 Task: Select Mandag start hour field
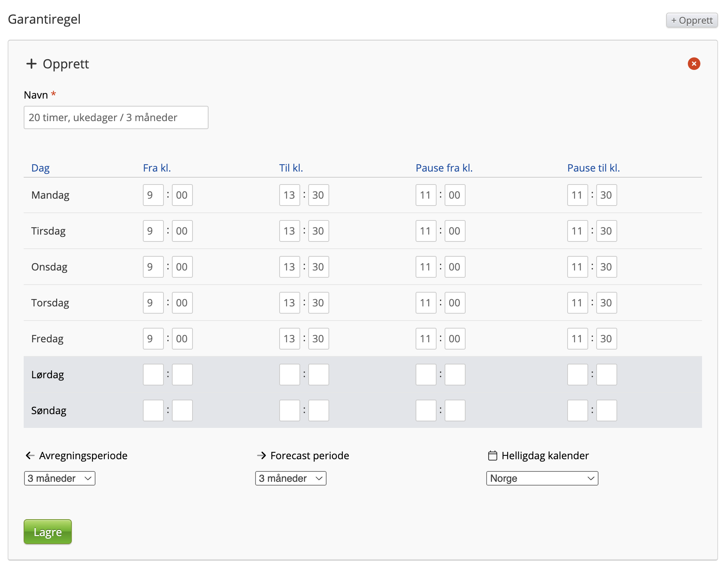[x=153, y=195]
